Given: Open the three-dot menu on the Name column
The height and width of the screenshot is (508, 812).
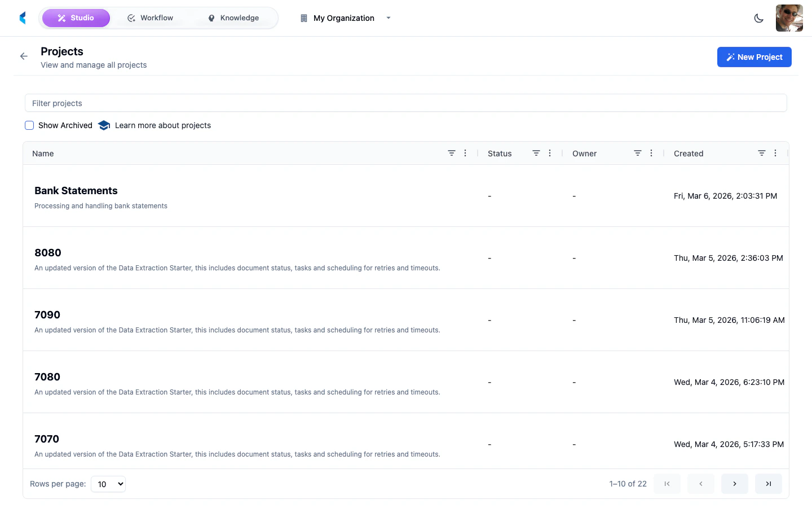Looking at the screenshot, I should click(x=465, y=153).
